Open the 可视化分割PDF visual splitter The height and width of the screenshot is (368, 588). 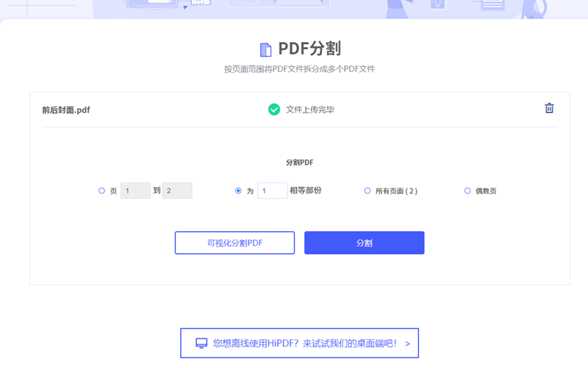tap(234, 243)
